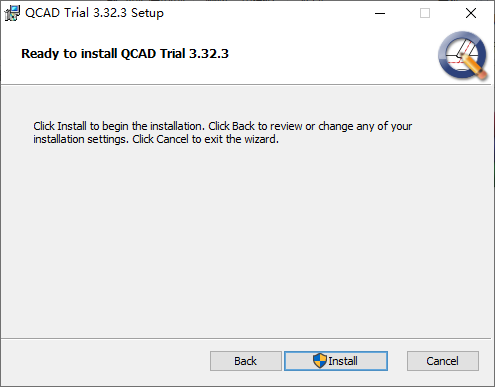Click the 'QCAD Trial 3.32.3 Setup' title text

pos(94,13)
